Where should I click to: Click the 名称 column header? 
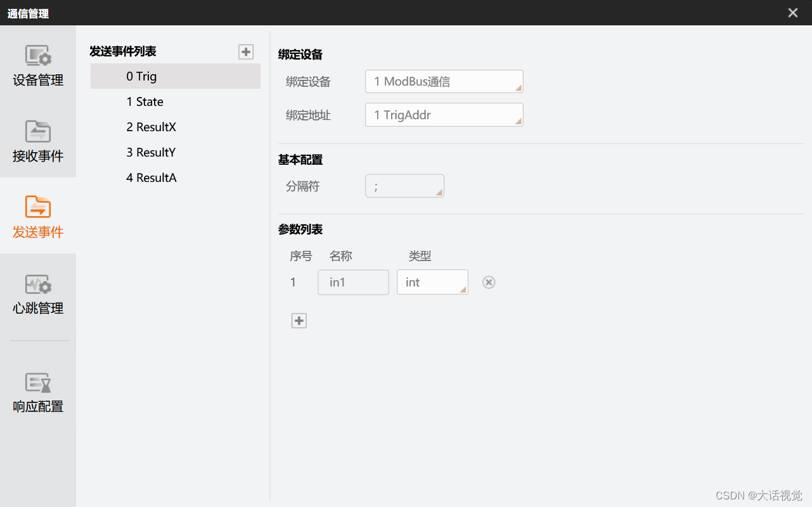tap(340, 256)
